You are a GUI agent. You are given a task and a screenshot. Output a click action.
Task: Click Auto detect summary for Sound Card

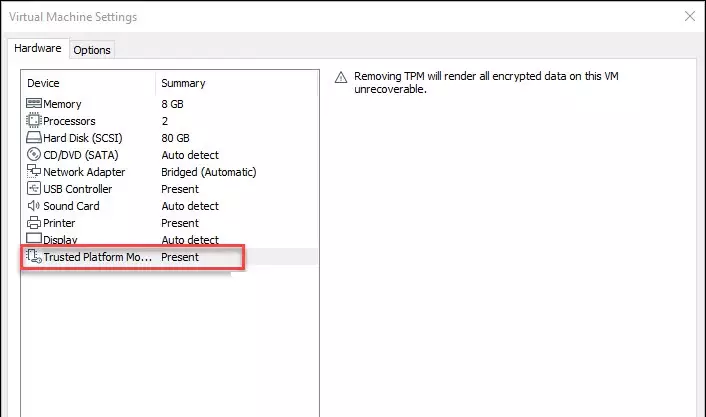coord(190,206)
